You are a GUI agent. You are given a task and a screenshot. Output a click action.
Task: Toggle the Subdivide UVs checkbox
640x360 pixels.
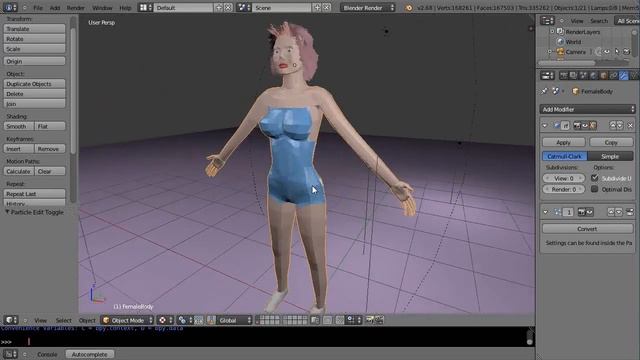coord(595,178)
